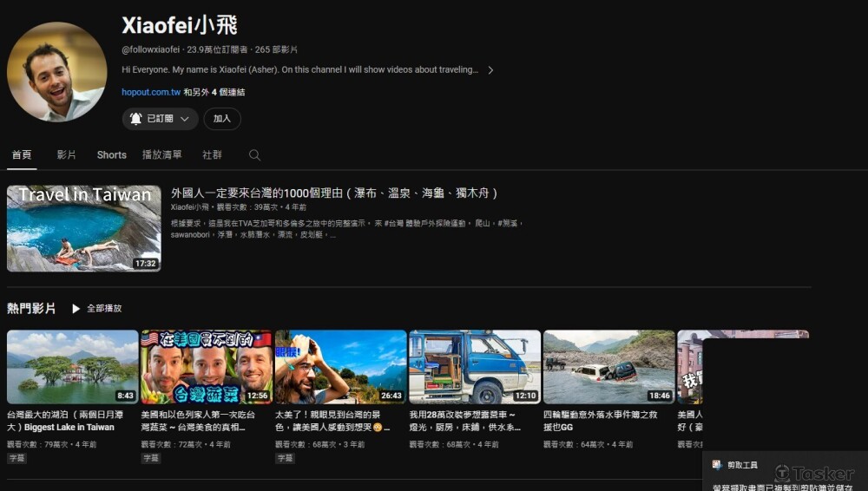Click the 17:32 duration badge on featured video
Viewport: 868px width, 491px height.
click(x=146, y=264)
